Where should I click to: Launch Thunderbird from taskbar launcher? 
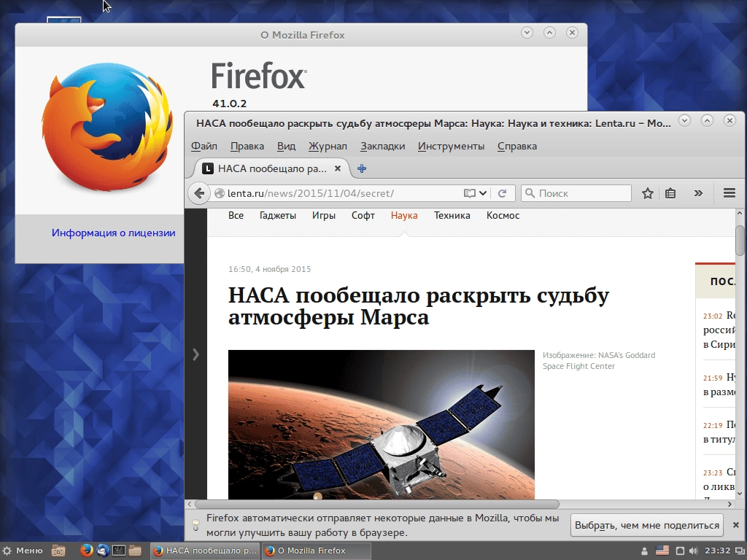point(102,551)
